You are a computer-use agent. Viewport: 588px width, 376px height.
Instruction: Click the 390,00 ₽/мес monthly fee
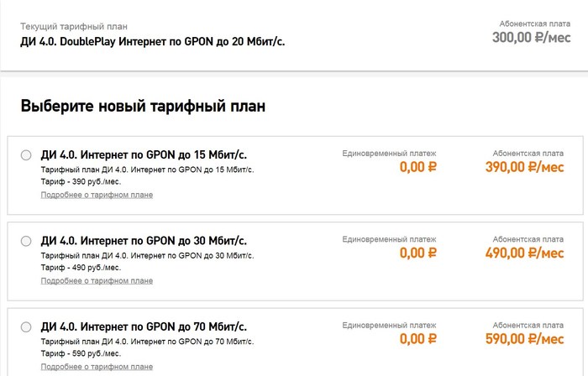pos(524,167)
